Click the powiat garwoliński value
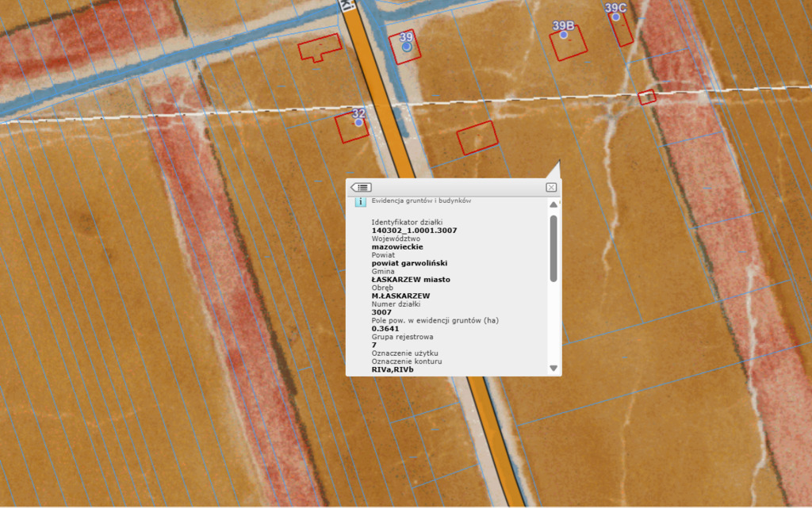Screen dimensions: 812x508 (409, 263)
